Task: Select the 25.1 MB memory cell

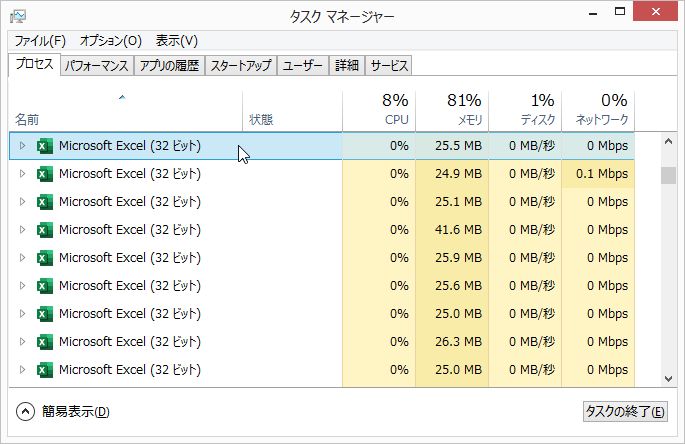Action: pos(452,202)
